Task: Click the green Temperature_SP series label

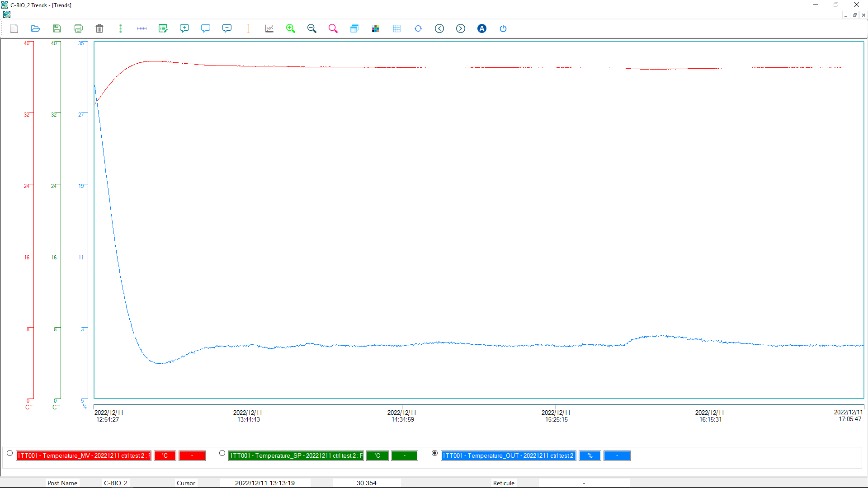Action: (296, 455)
